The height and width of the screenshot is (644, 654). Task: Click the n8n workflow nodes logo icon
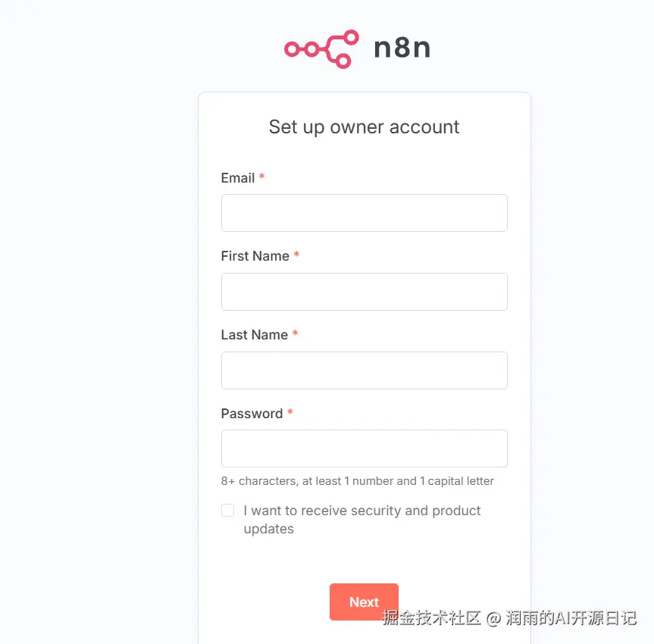(x=321, y=48)
